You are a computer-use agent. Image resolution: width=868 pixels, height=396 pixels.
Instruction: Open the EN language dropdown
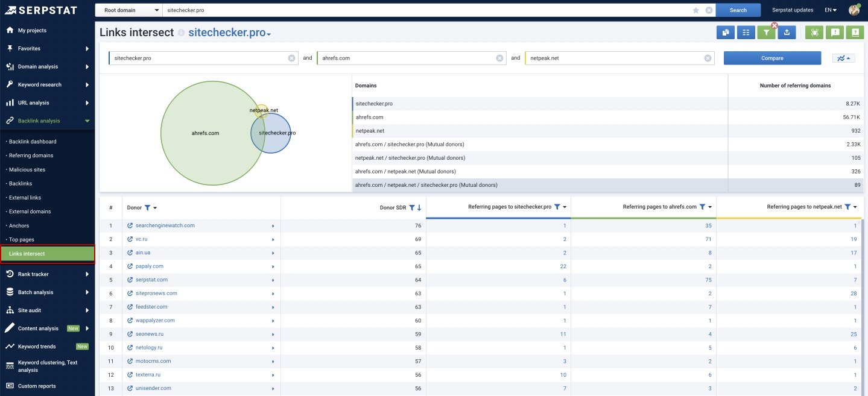[831, 10]
